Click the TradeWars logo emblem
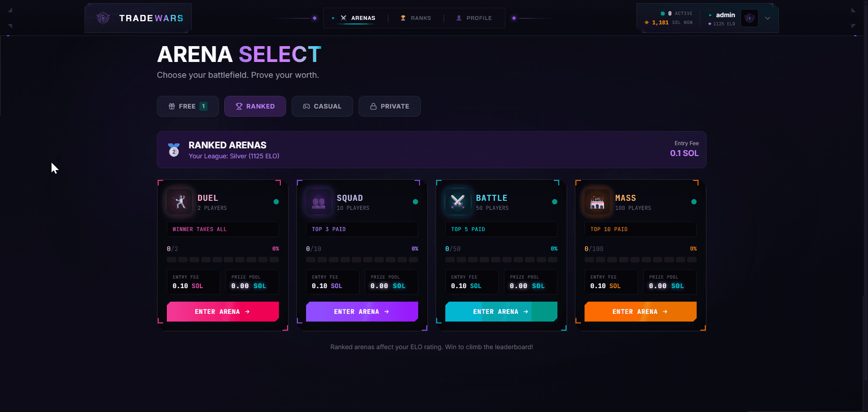 [x=103, y=18]
